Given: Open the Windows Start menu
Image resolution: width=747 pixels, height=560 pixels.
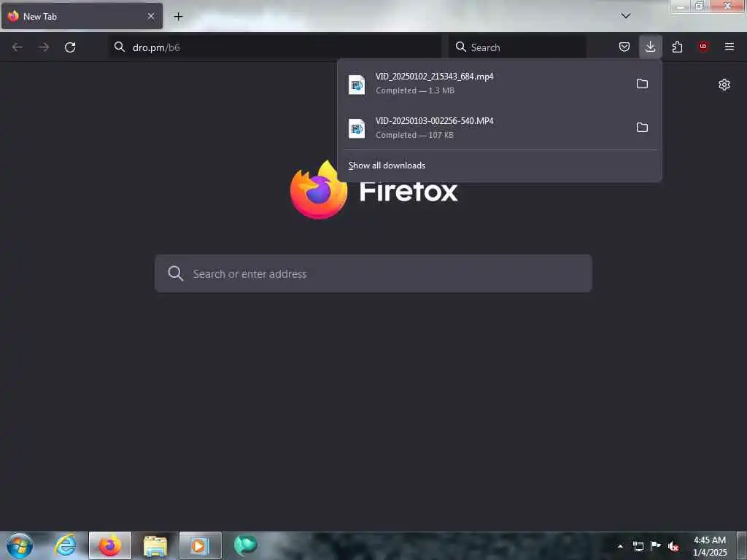Looking at the screenshot, I should [20, 545].
